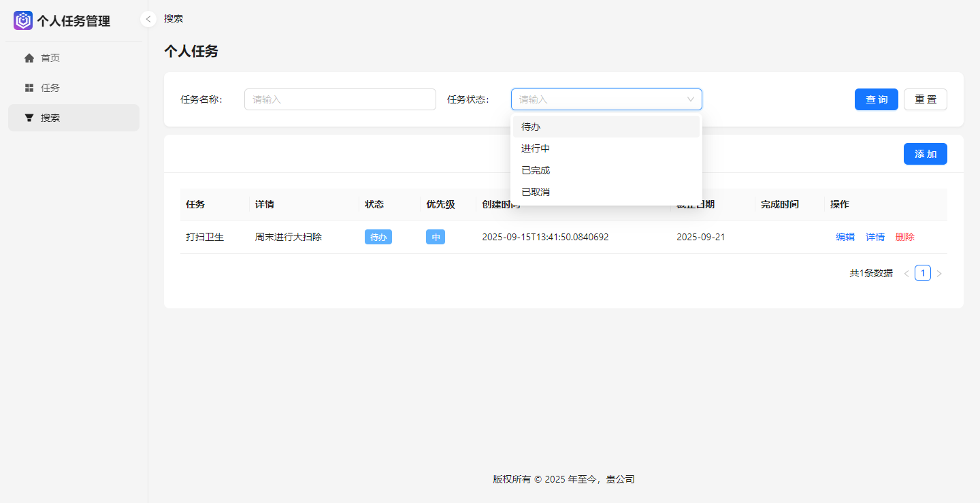Go to next page with right arrow
Screen dimensions: 980x503
(x=939, y=272)
